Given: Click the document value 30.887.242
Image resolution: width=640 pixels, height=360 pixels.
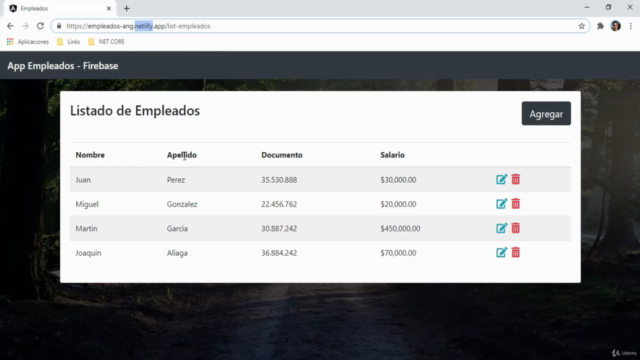Looking at the screenshot, I should (x=279, y=229).
